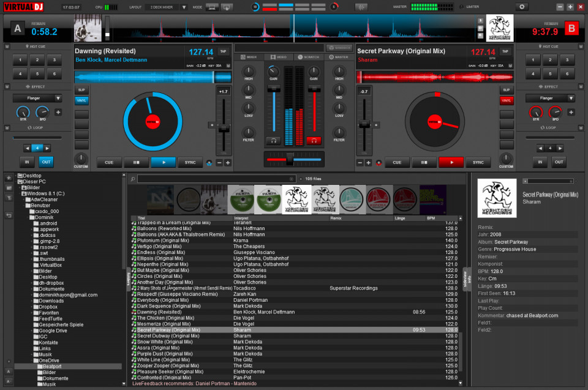Click the deck A pitch reset dot
The width and height of the screenshot is (588, 390).
click(212, 125)
